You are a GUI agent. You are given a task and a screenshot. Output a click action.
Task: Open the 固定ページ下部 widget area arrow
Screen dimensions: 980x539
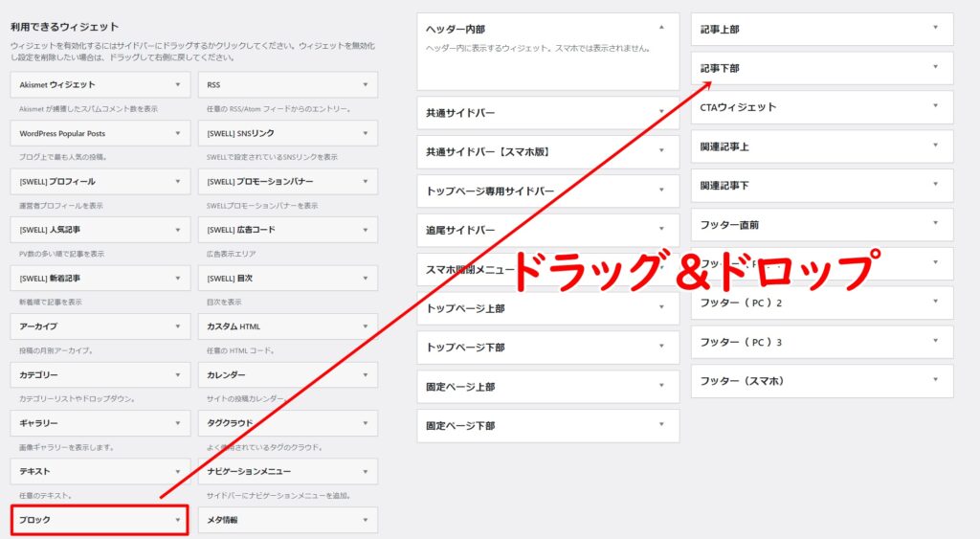coord(660,425)
